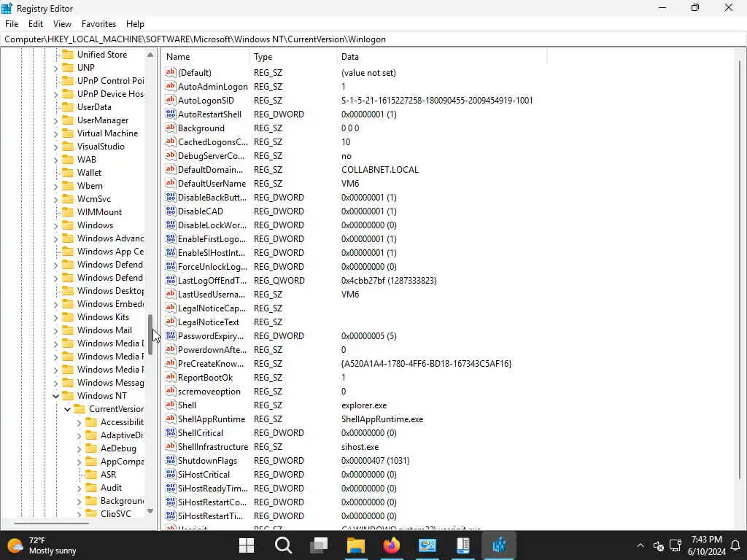Collapse the CurrentVersion tree node
This screenshot has height=560, width=747.
[x=67, y=409]
